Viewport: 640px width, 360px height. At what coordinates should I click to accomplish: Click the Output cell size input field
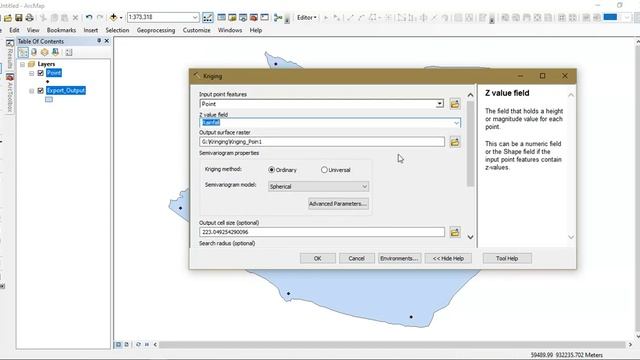click(322, 232)
